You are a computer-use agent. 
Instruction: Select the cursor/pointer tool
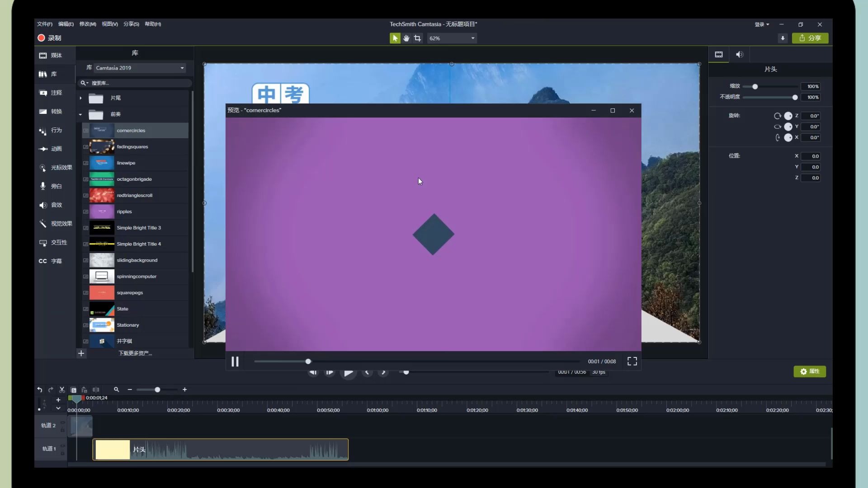395,38
